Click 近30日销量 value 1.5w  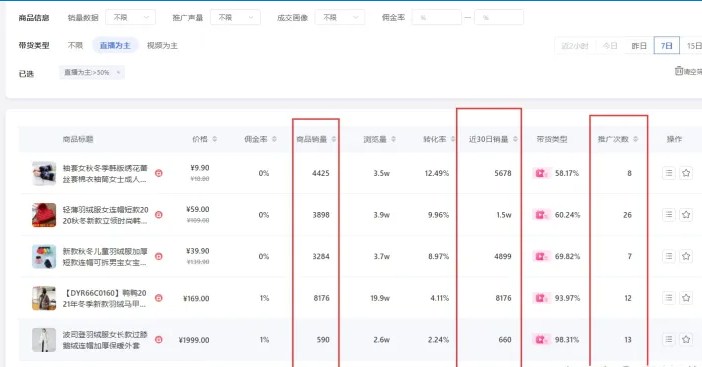[504, 215]
